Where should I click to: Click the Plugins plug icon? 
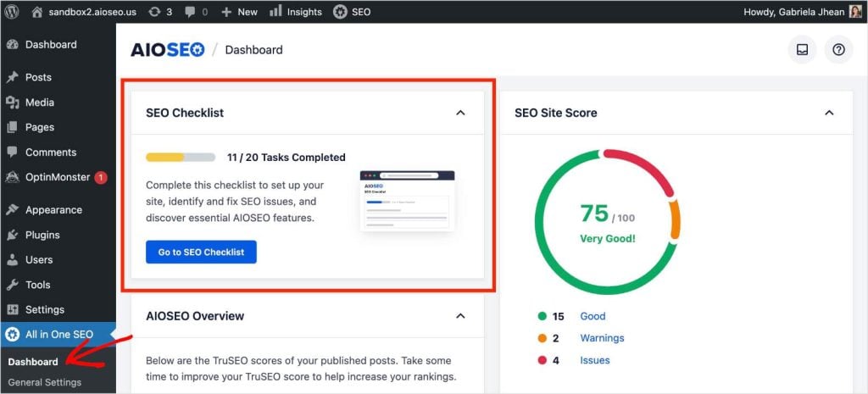(13, 235)
